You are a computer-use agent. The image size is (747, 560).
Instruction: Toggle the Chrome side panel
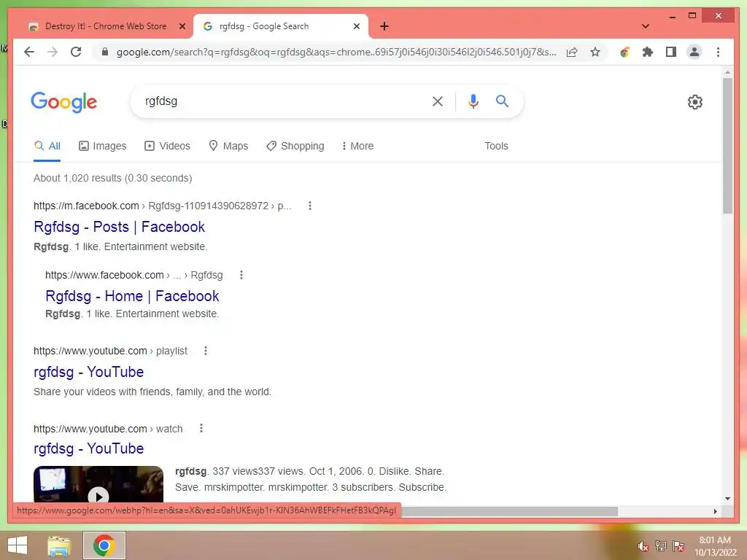click(x=671, y=52)
